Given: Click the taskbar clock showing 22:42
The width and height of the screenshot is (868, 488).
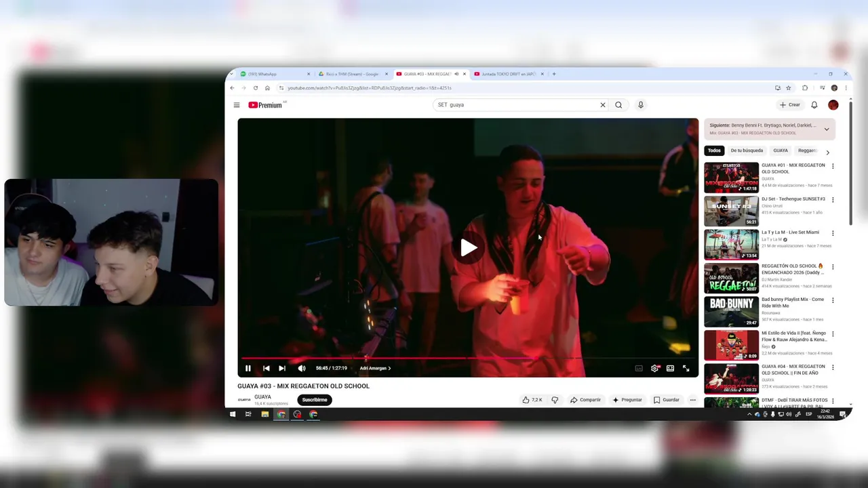Looking at the screenshot, I should (825, 414).
